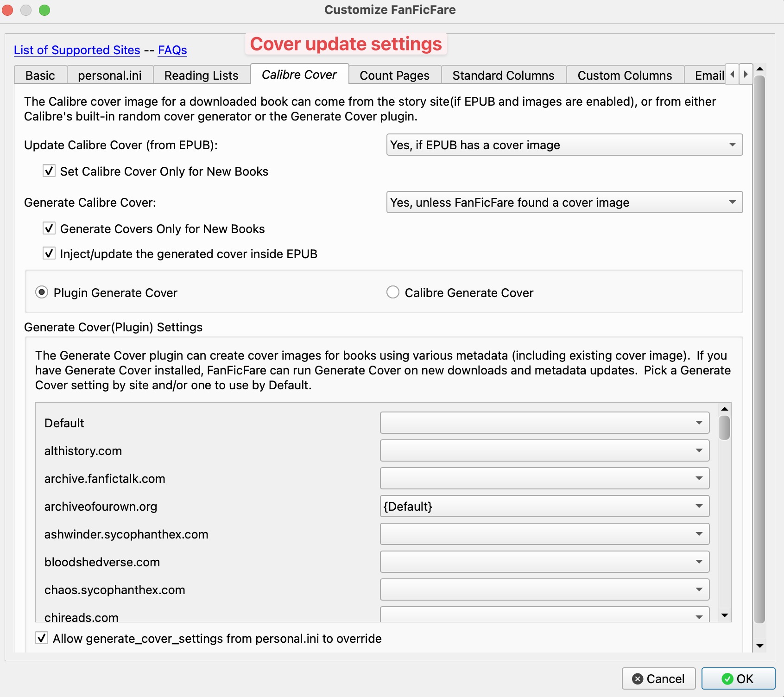Click the ashwinder.sycophanthex.com site label
The width and height of the screenshot is (784, 697).
[x=126, y=534]
